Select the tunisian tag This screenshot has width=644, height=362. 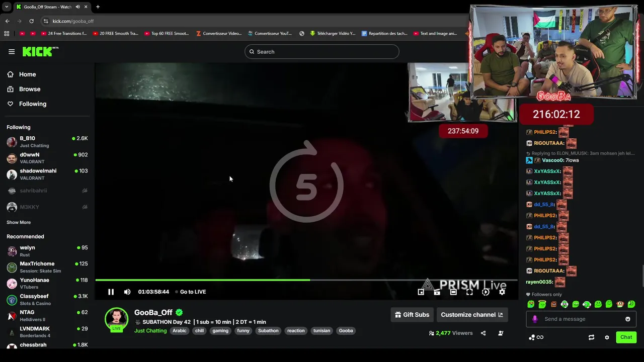pos(322,331)
